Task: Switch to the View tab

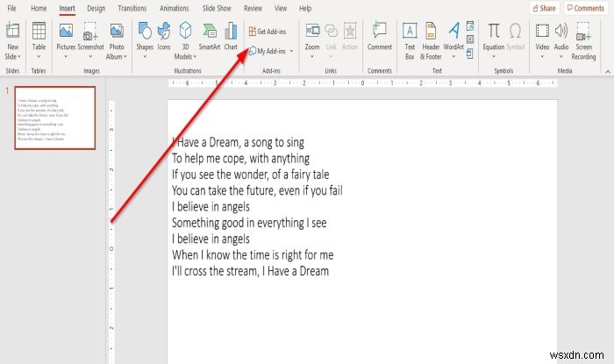Action: click(x=281, y=8)
